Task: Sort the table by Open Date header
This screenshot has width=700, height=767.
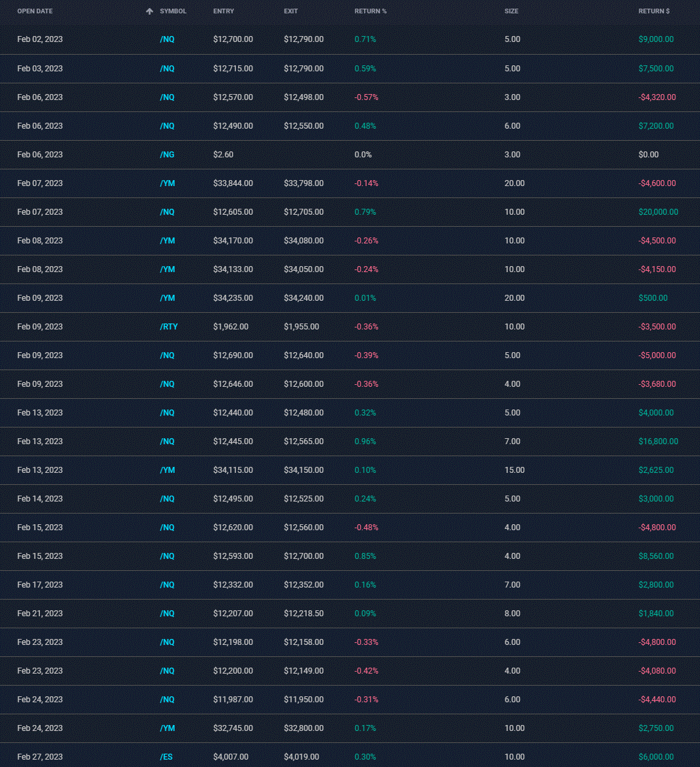Action: tap(35, 11)
